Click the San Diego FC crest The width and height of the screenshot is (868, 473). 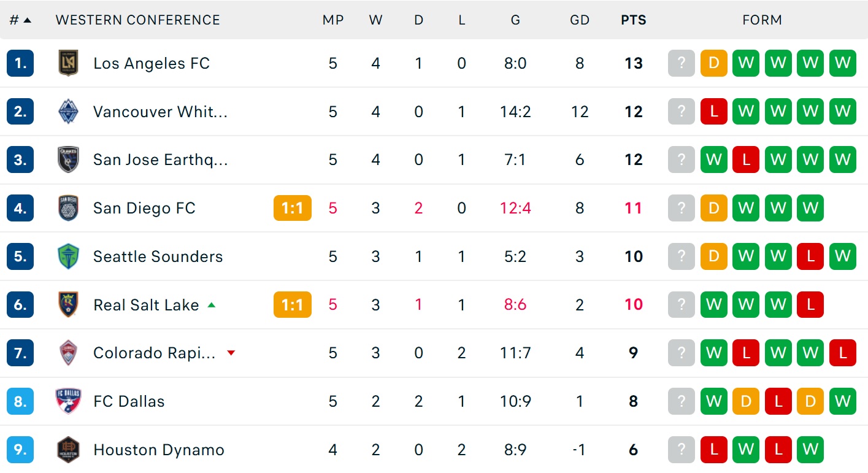68,208
